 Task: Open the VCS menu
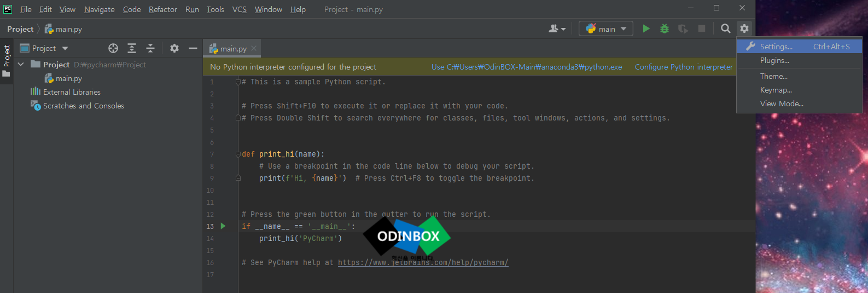point(240,9)
